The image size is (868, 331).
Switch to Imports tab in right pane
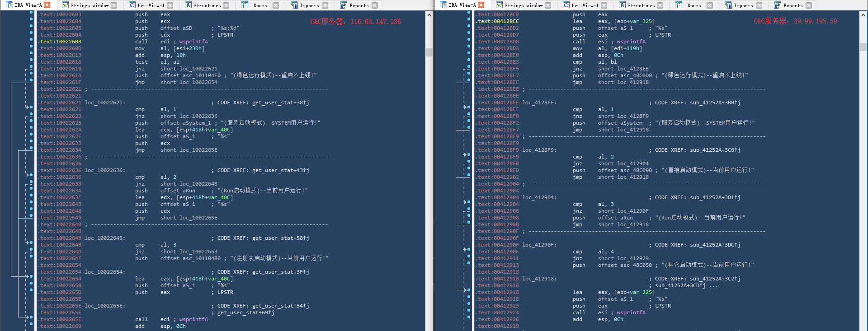(743, 5)
